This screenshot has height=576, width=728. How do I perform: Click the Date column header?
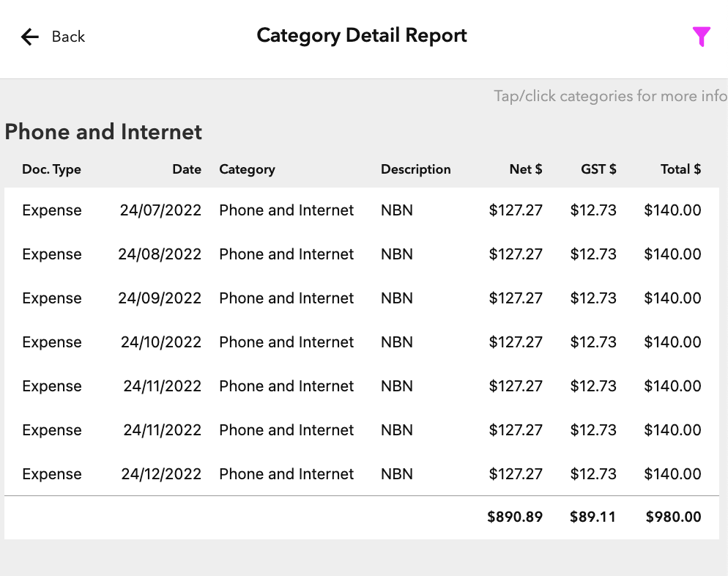tap(187, 169)
